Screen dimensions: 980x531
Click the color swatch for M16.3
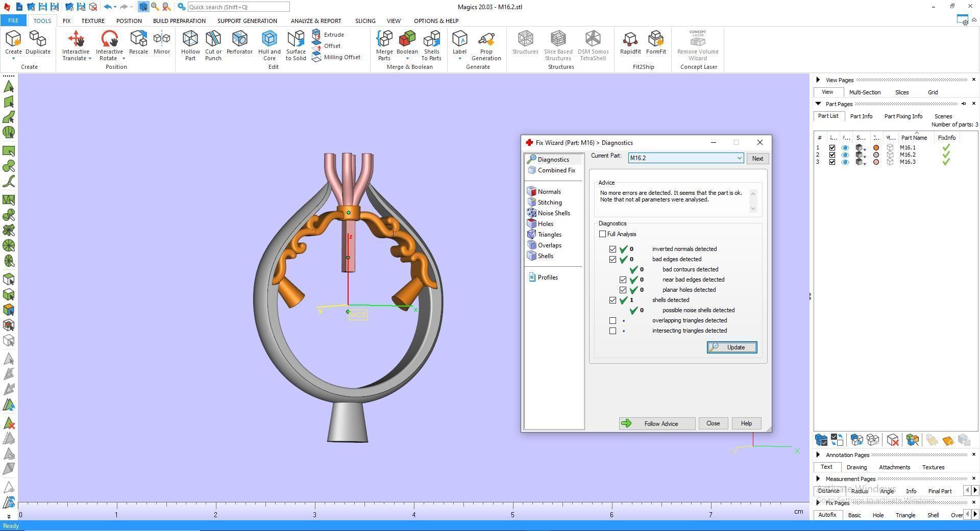[x=876, y=162]
